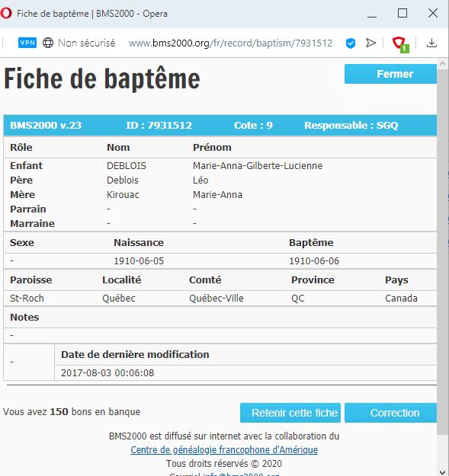Click the county value Québec-Ville
Viewport: 449px width, 476px height.
[216, 298]
